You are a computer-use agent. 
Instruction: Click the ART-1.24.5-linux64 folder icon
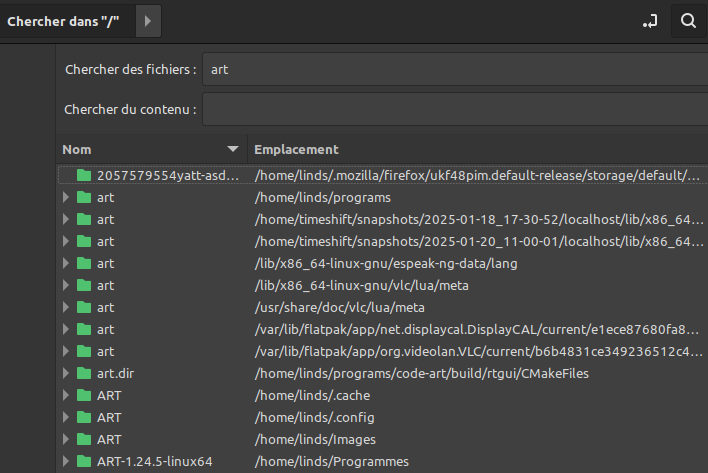[x=84, y=461]
